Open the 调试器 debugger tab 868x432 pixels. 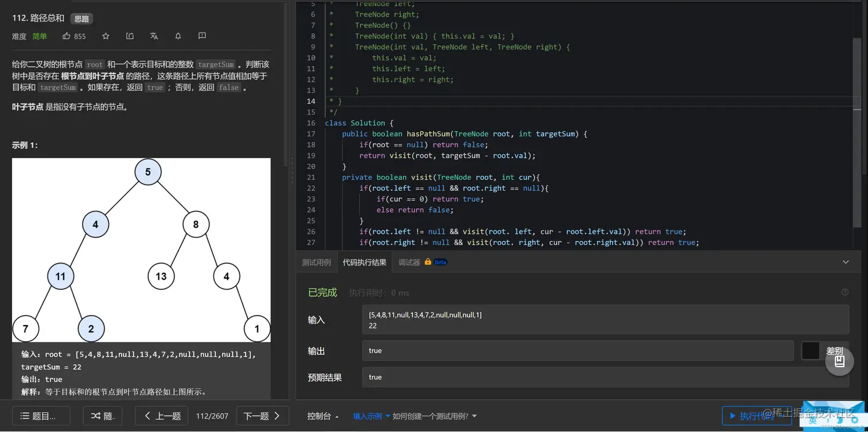click(x=409, y=262)
